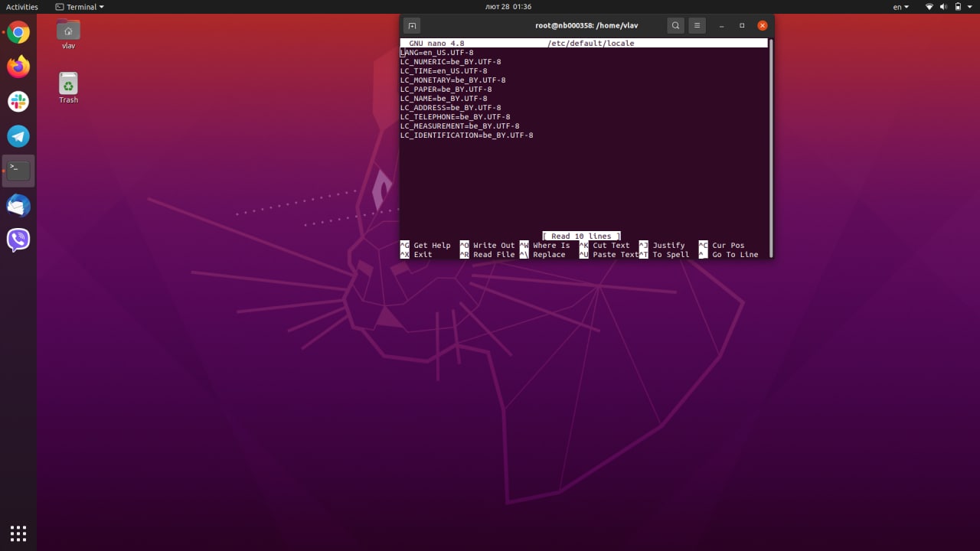
Task: Click the To Spell shortcut label
Action: tap(671, 255)
